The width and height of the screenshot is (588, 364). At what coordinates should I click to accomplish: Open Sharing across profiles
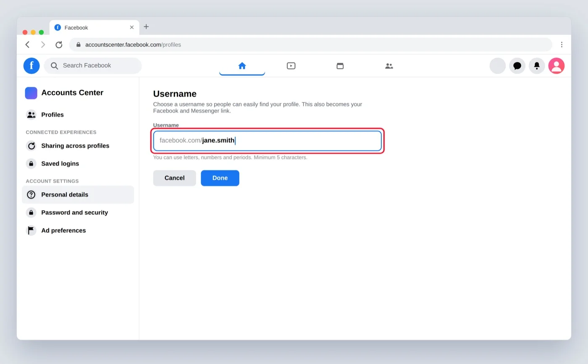(78, 146)
